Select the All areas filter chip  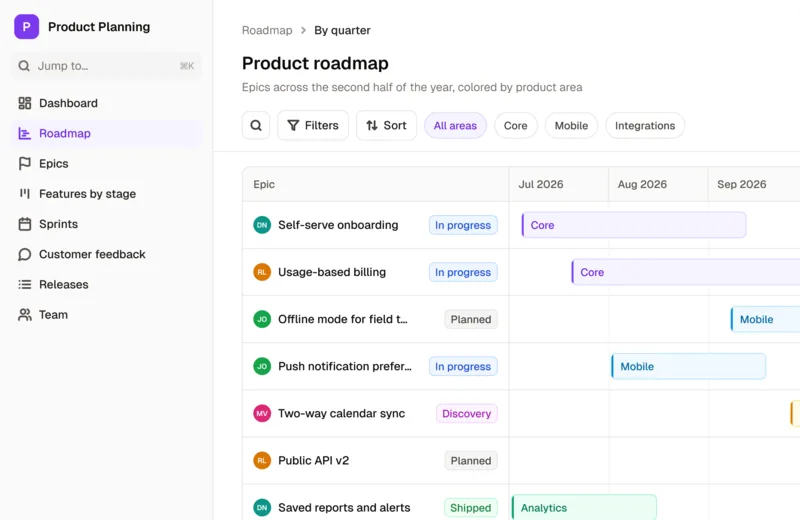455,126
